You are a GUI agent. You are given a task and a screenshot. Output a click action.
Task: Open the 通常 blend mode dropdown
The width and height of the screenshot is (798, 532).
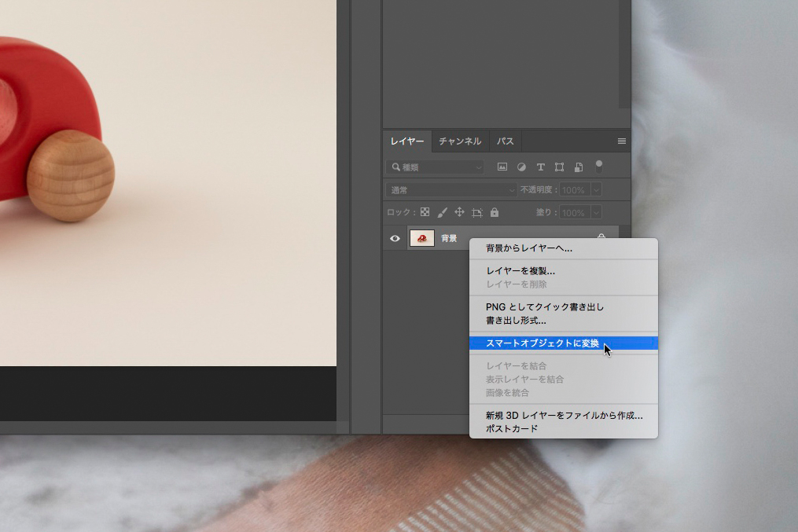coord(451,190)
